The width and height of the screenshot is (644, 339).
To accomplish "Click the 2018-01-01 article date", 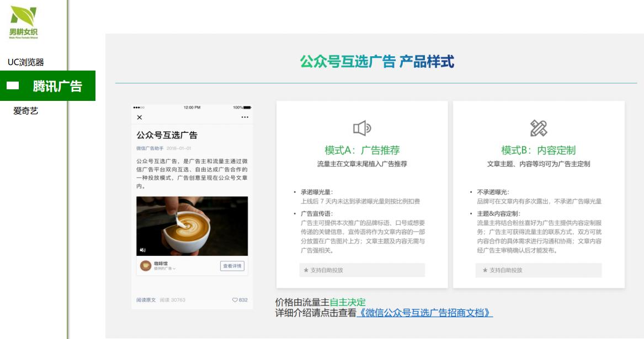I will pyautogui.click(x=179, y=148).
